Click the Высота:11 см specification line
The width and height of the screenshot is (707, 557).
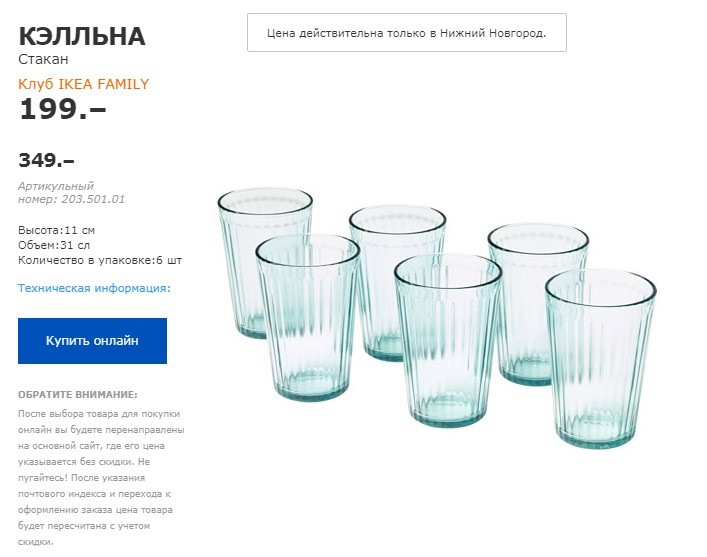click(x=56, y=230)
